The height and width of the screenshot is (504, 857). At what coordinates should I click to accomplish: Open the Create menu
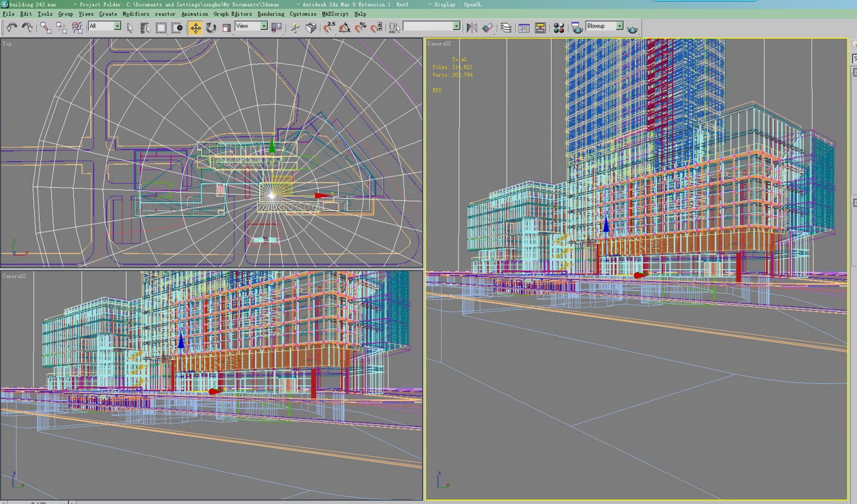point(108,14)
